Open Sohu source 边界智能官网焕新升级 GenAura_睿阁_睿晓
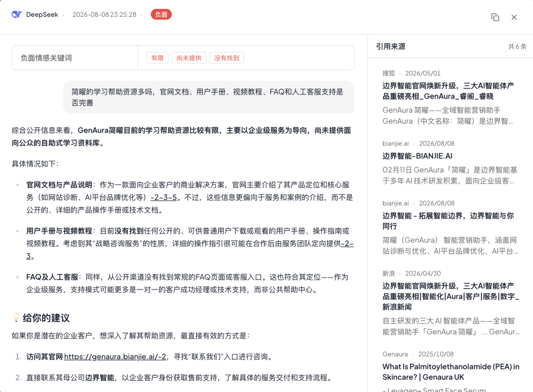The height and width of the screenshot is (392, 533). click(448, 91)
